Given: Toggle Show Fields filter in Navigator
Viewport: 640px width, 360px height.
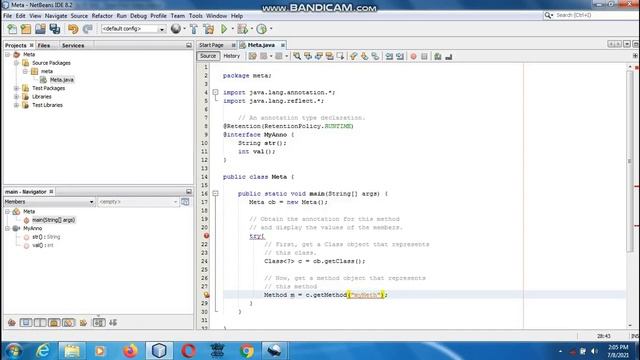Looking at the screenshot, I should [x=26, y=323].
